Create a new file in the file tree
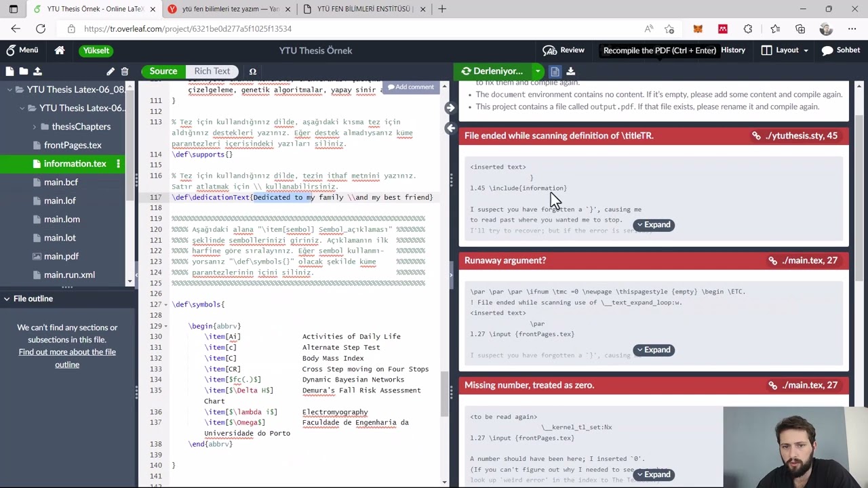 [9, 71]
